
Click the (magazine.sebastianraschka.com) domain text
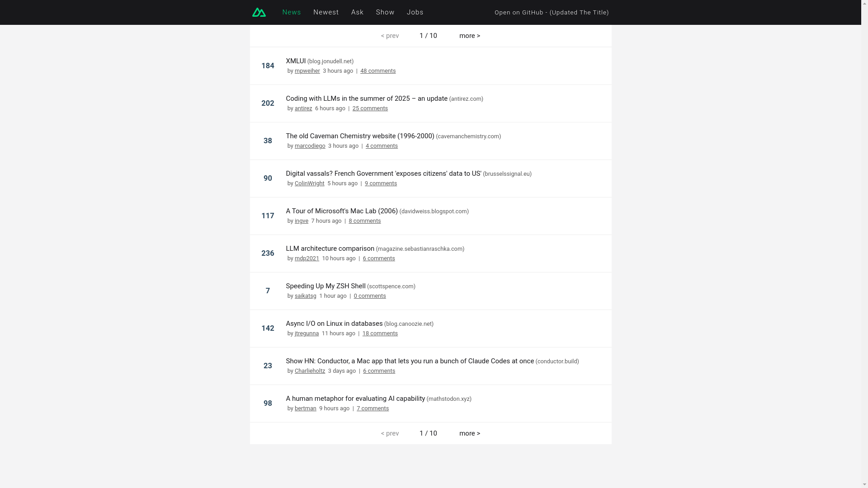point(420,249)
